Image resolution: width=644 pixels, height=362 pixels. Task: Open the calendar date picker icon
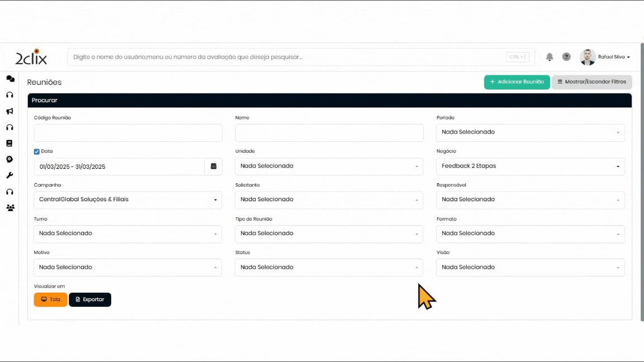coord(214,166)
